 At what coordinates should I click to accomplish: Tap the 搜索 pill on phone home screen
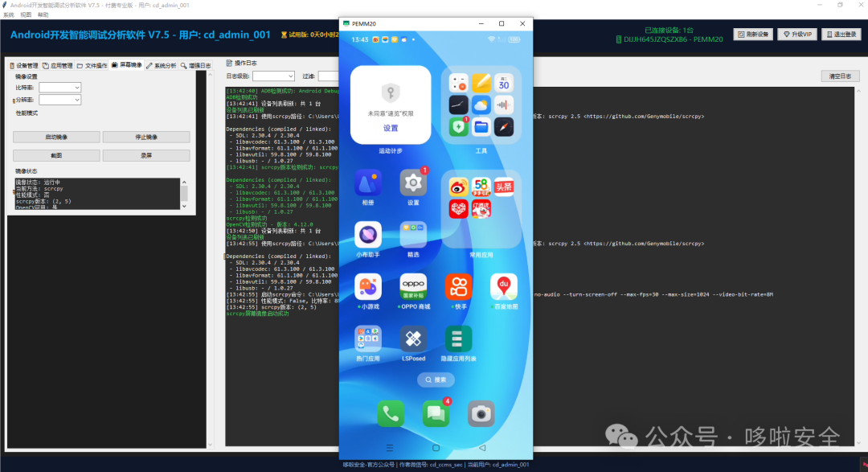[x=436, y=380]
